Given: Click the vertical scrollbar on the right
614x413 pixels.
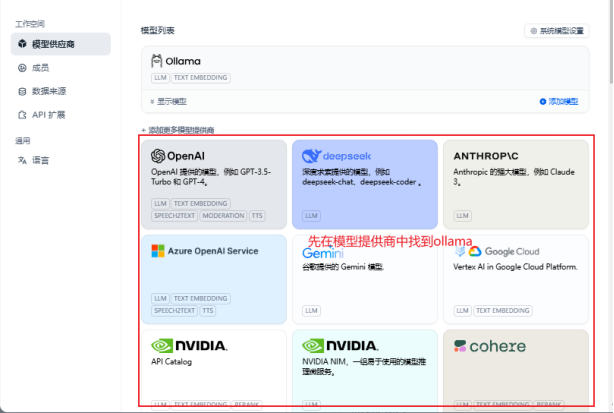Looking at the screenshot, I should click(611, 41).
